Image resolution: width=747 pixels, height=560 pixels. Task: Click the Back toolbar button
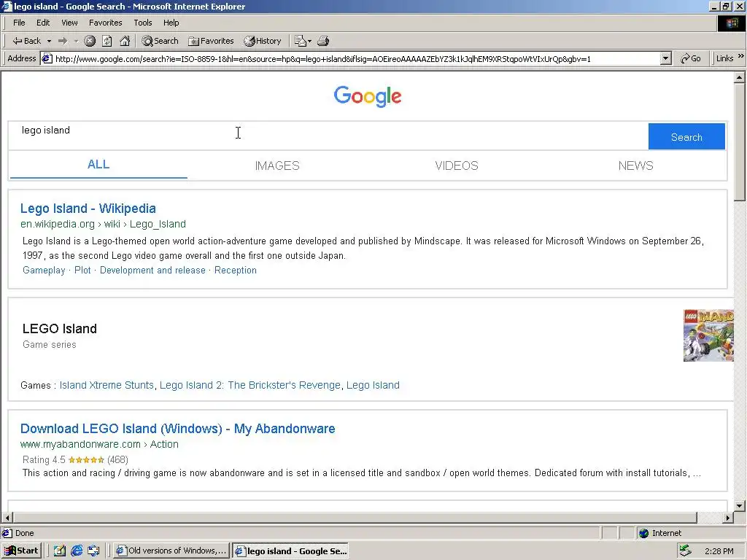click(x=26, y=41)
